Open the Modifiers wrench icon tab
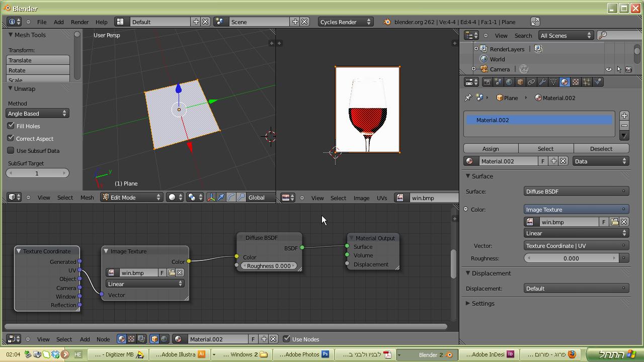This screenshot has height=362, width=644. 542,82
